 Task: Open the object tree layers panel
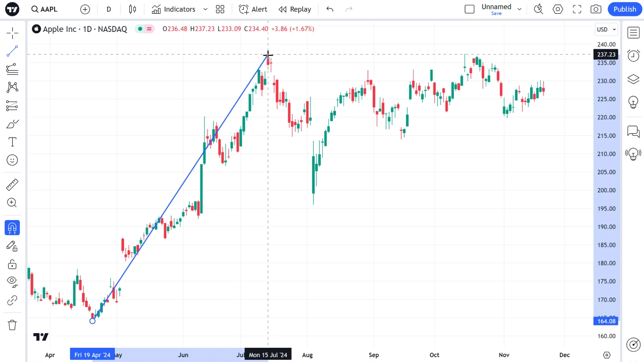[x=633, y=79]
